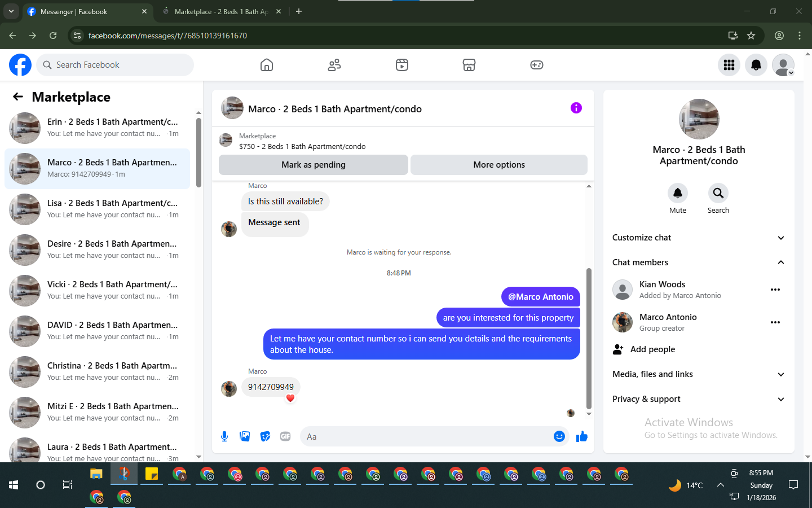812x508 pixels.
Task: Open Erin's apartment conversation
Action: (x=97, y=128)
